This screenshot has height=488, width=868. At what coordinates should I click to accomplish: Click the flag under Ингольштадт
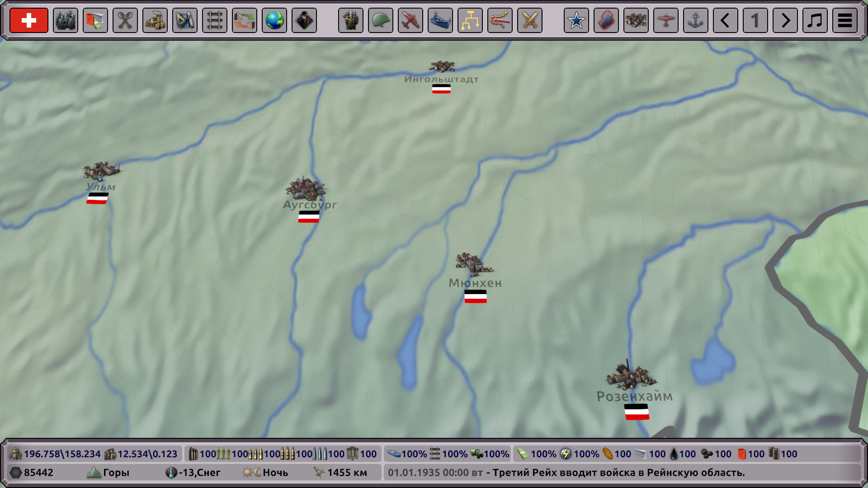tap(441, 89)
